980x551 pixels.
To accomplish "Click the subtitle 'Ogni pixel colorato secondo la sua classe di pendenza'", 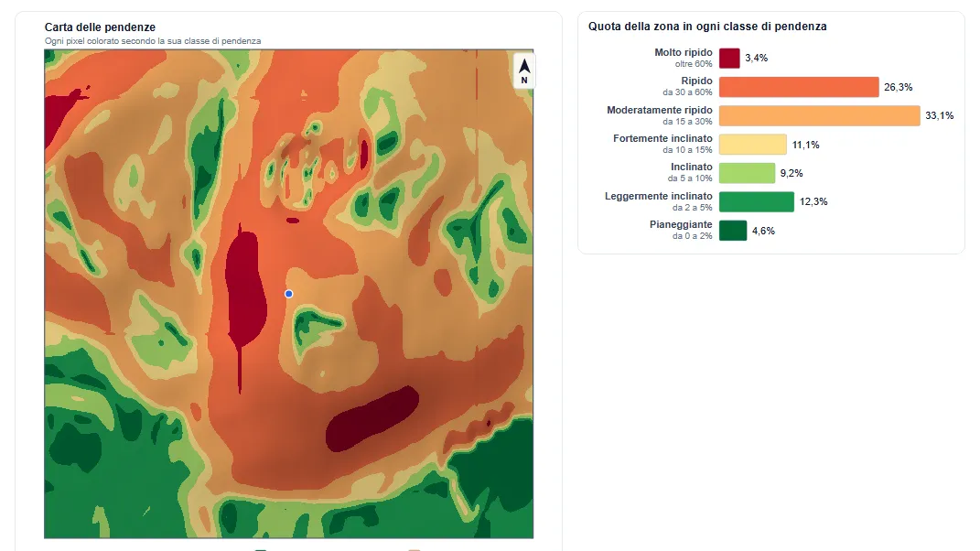I will tap(153, 41).
